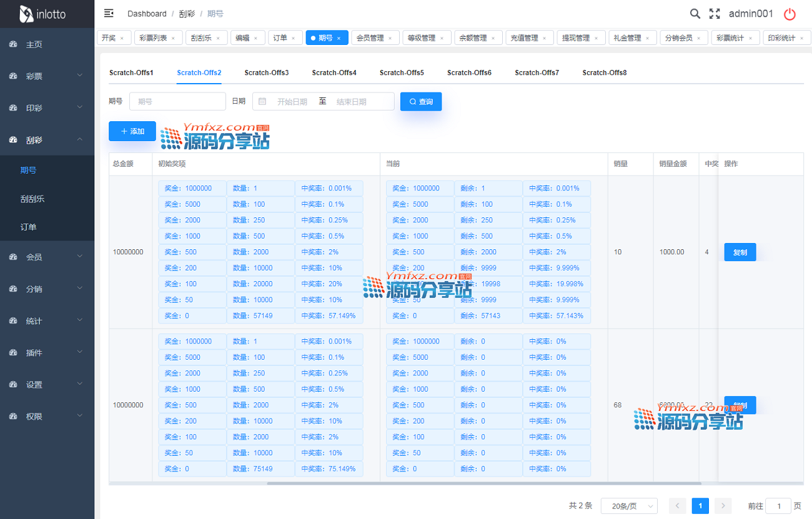The image size is (812, 519).
Task: Toggle fullscreen mode icon
Action: 715,14
